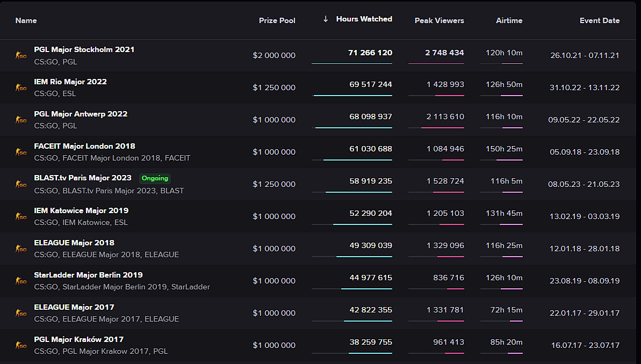The width and height of the screenshot is (641, 364).
Task: Click 'CS:GO, PGL Major Krakow 2017, PGL' subtitle
Action: pos(100,351)
